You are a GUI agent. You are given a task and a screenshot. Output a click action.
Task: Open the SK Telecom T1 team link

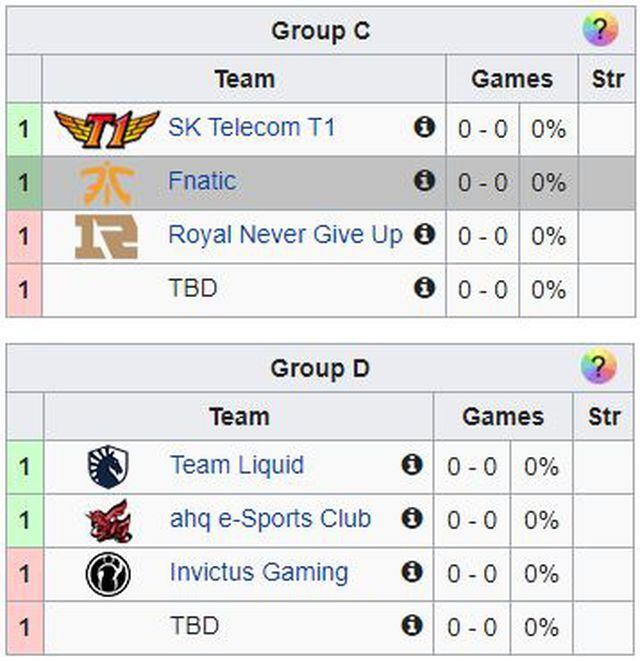coord(251,128)
